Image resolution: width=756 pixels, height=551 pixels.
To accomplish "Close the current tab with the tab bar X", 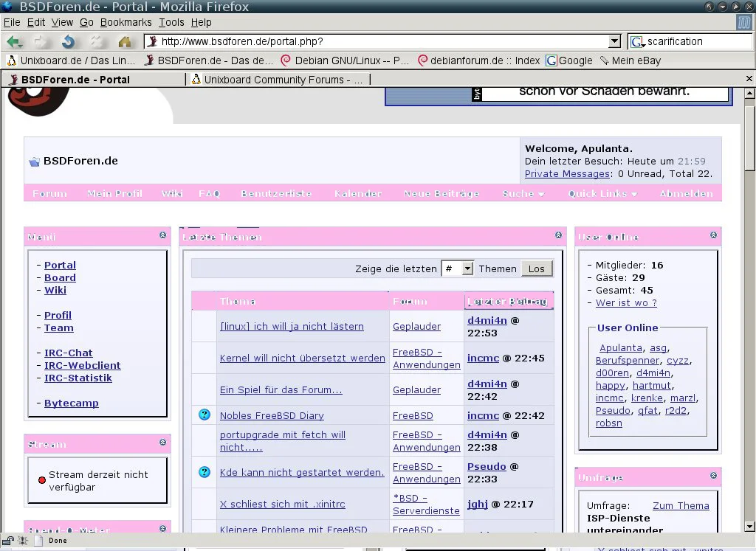I will point(749,78).
